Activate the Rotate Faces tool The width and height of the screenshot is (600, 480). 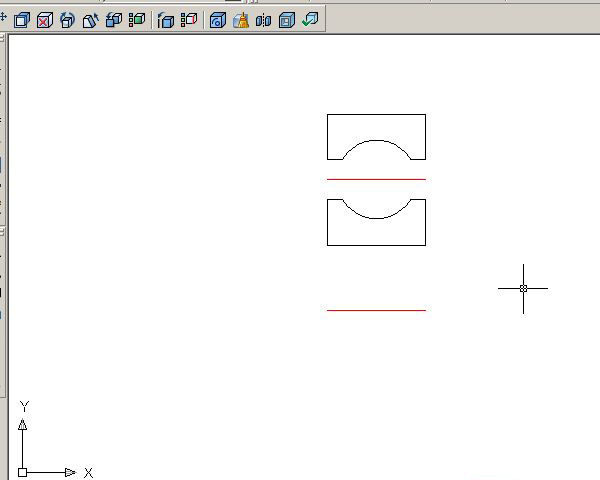tap(67, 19)
